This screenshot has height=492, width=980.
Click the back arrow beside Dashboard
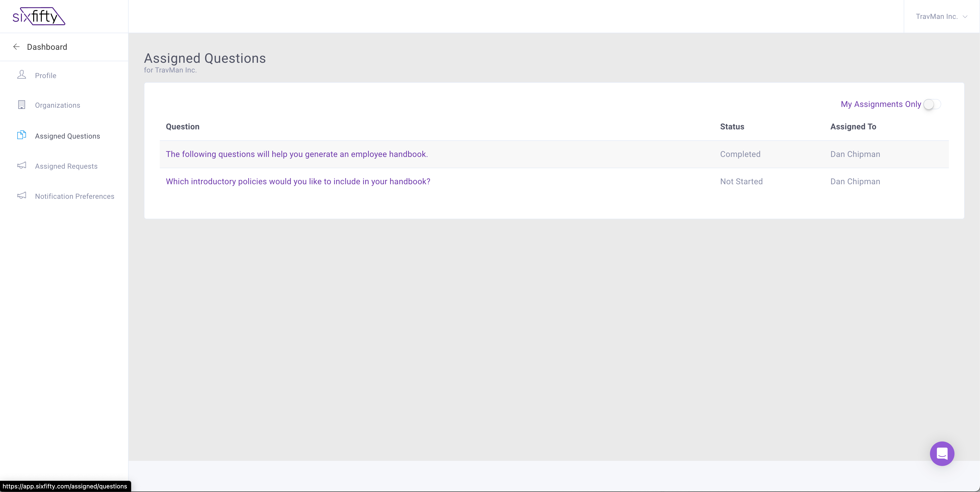tap(16, 47)
